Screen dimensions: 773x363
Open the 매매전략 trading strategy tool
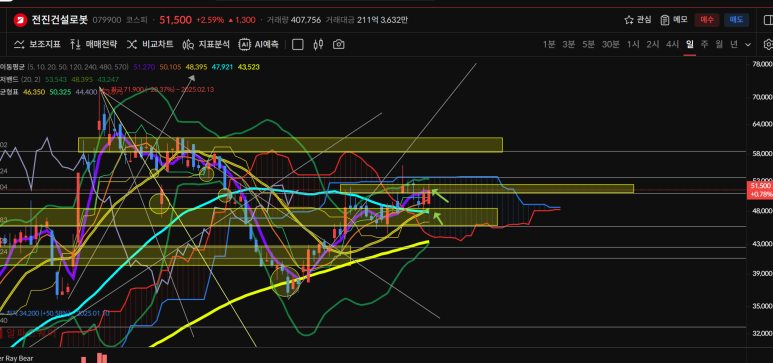(93, 44)
